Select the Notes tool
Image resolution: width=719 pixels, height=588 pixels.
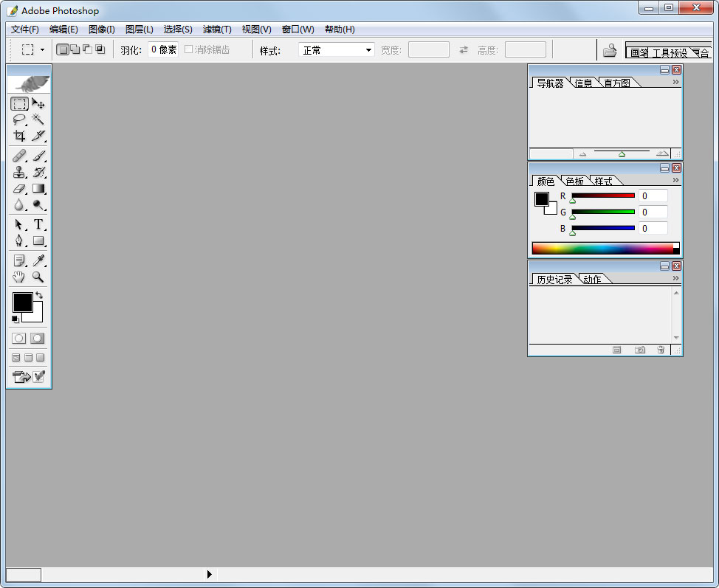click(x=19, y=260)
